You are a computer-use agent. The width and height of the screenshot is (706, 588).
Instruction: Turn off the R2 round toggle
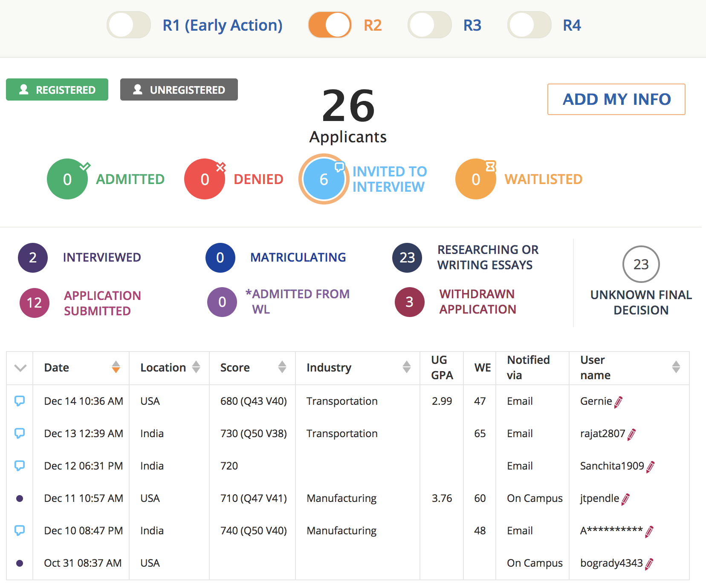[330, 25]
